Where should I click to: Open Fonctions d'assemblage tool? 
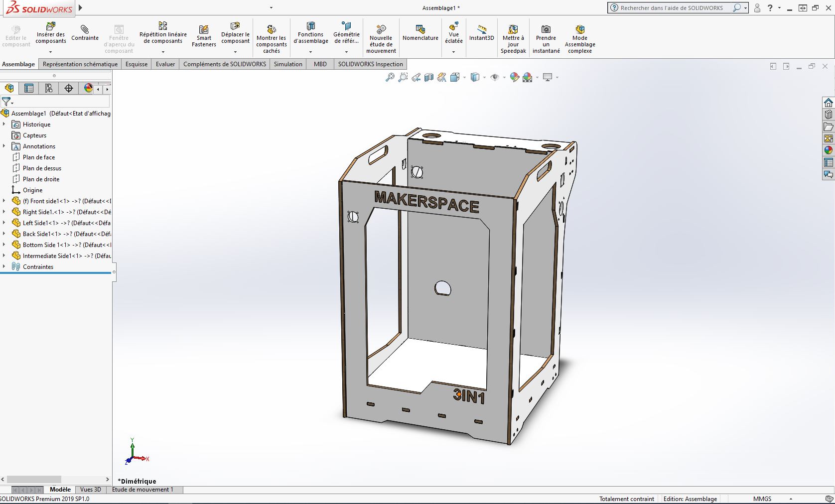point(311,33)
